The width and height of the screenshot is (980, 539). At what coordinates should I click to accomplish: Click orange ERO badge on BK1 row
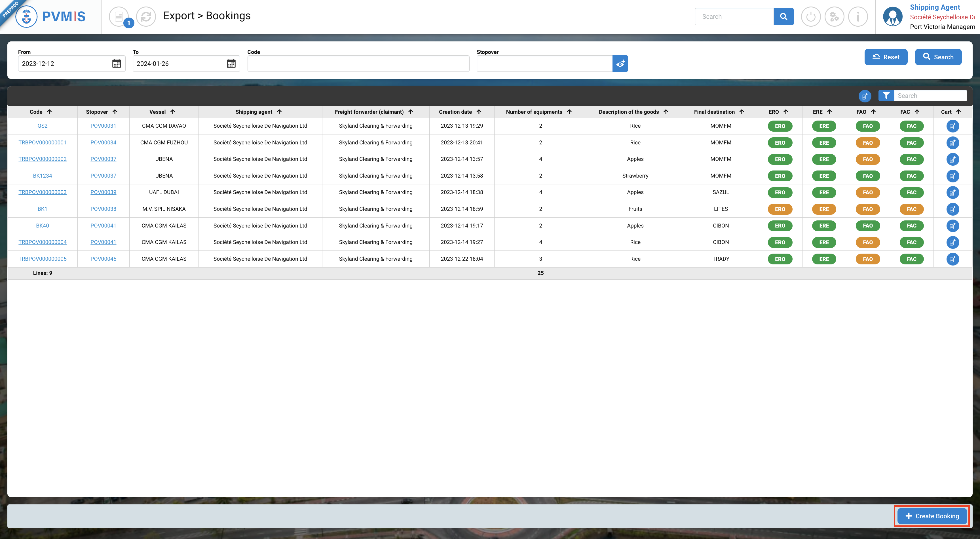coord(780,209)
